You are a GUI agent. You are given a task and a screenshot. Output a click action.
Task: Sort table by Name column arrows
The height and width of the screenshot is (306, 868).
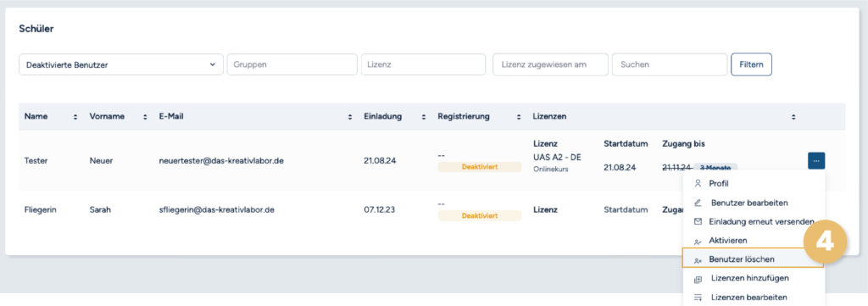coord(75,117)
